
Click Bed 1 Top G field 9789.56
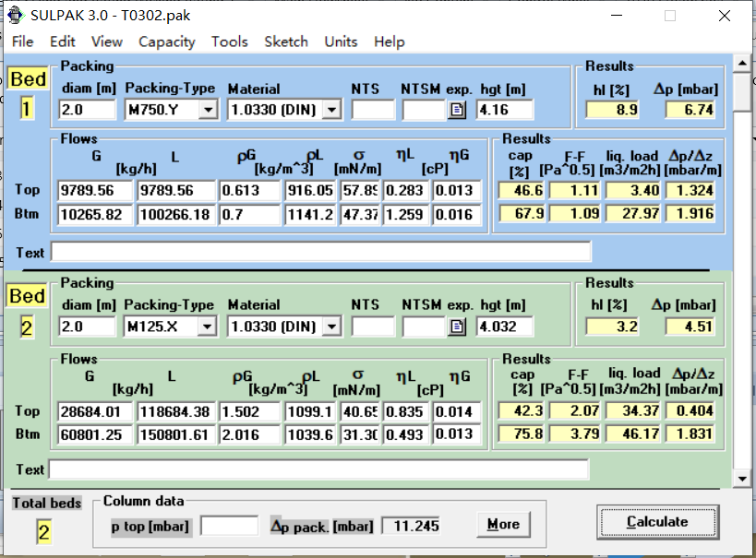95,190
